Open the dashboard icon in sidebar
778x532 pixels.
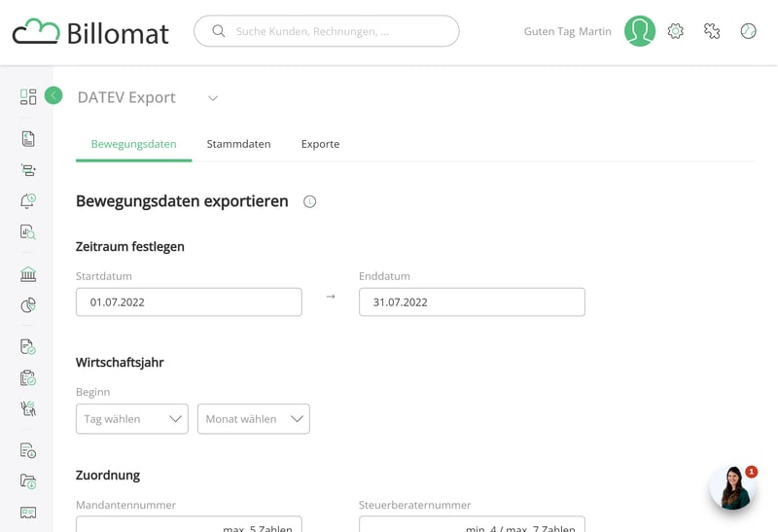pos(28,96)
